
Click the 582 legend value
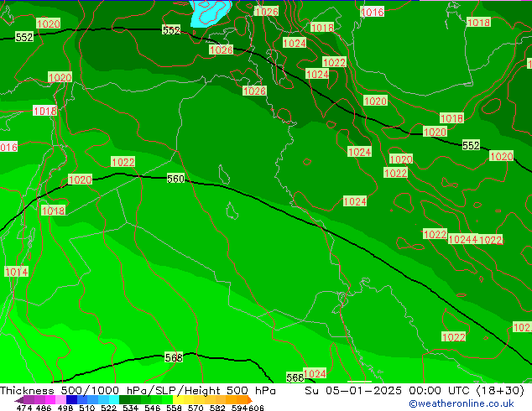217,408
